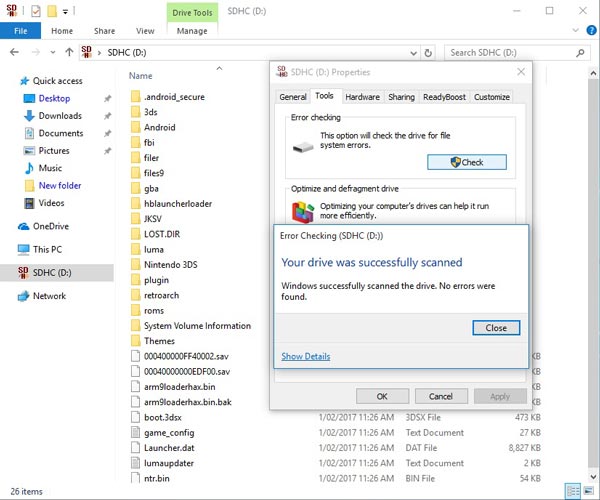The image size is (600, 500).
Task: Click the Check button with shield icon
Action: pos(467,162)
